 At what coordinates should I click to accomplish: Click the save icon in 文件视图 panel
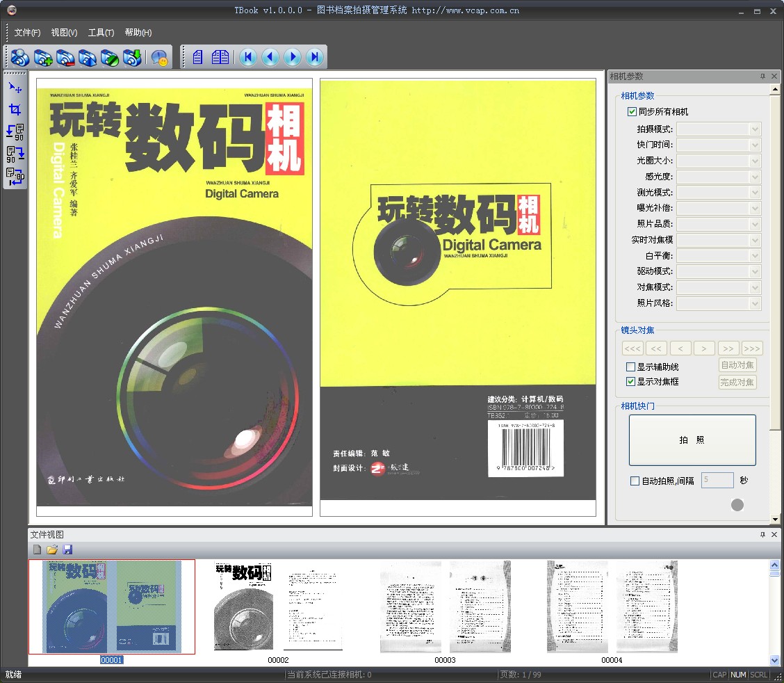click(67, 549)
